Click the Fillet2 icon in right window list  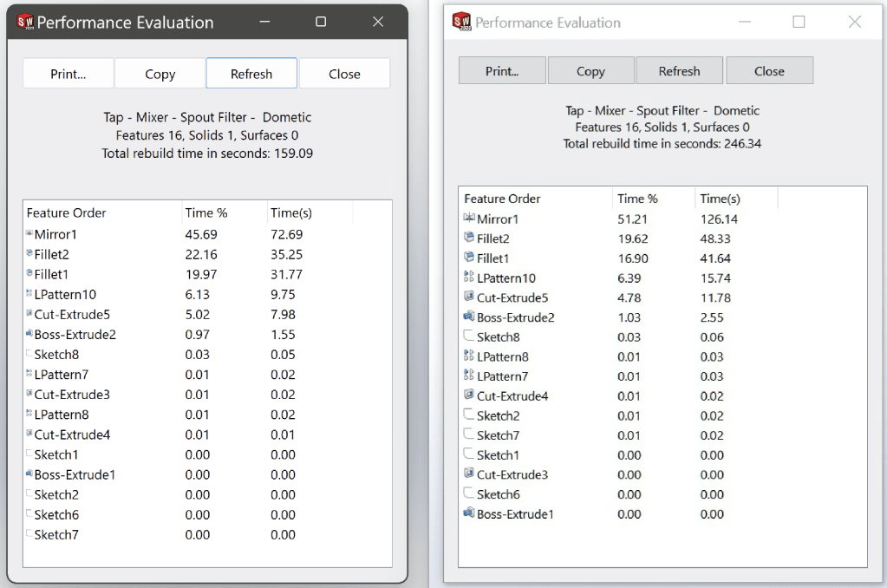click(469, 238)
